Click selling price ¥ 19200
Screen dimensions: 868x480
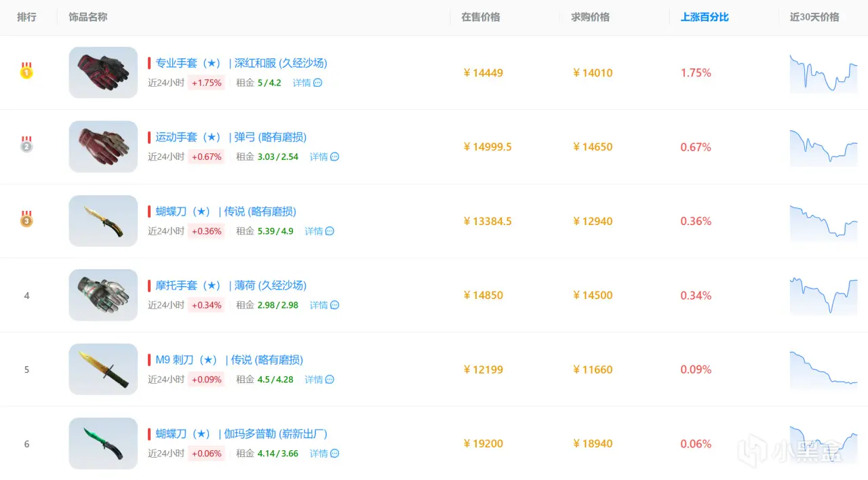484,443
